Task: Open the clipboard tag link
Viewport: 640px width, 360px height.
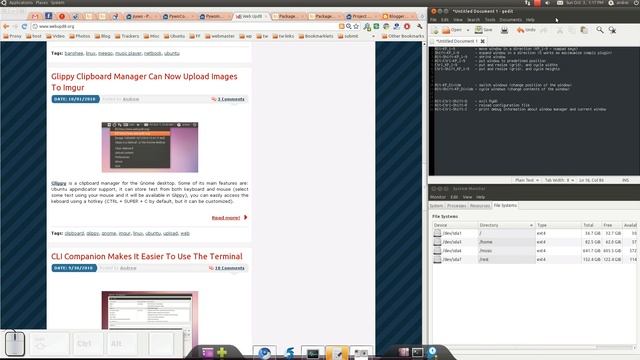Action: pos(74,233)
